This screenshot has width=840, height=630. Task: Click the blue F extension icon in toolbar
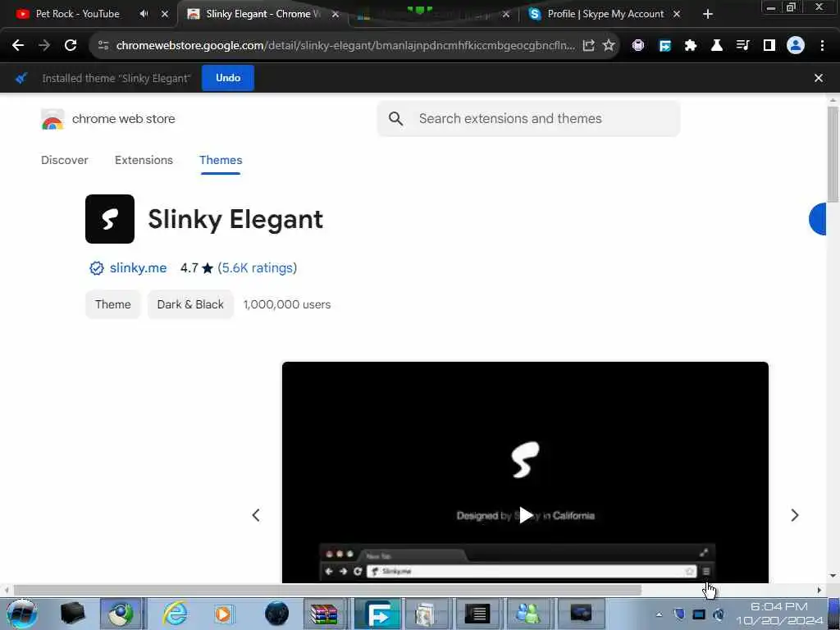664,46
